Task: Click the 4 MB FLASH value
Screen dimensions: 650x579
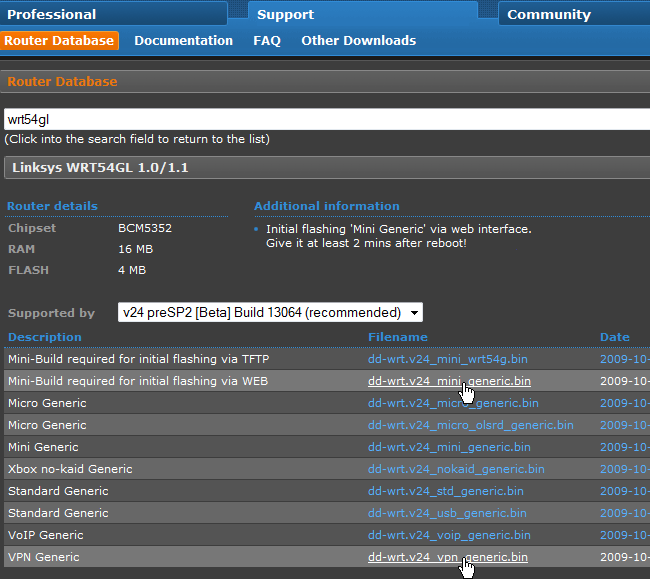Action: 132,270
